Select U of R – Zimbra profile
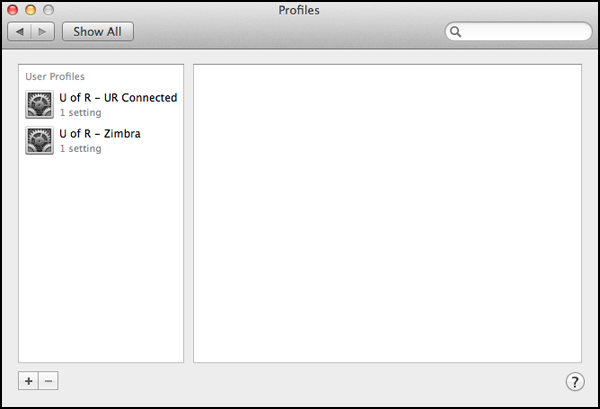 pos(101,140)
